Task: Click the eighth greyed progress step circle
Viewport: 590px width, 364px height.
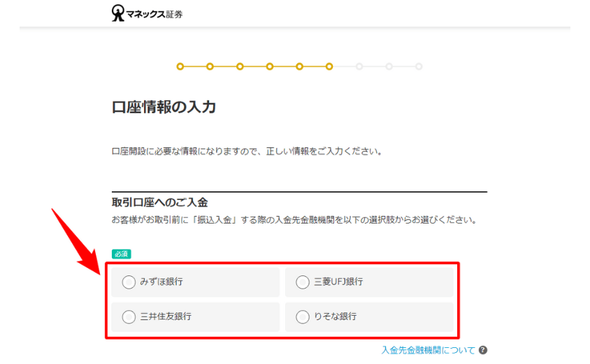Action: coord(389,66)
